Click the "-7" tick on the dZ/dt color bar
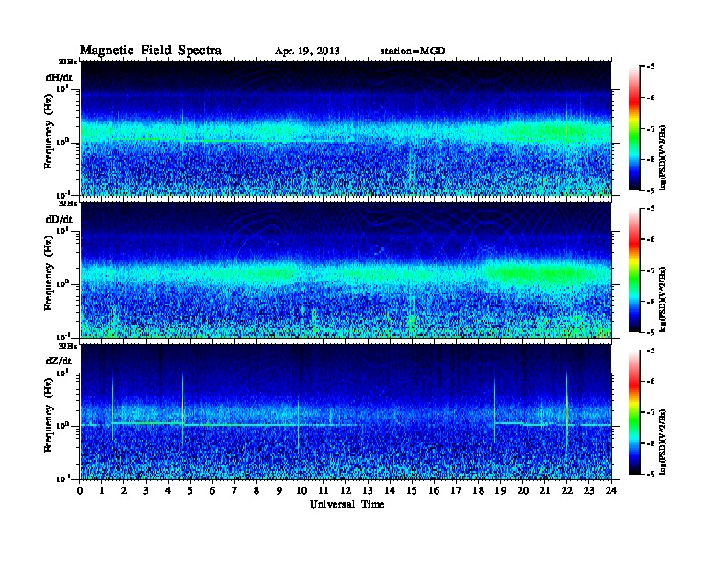 pos(652,412)
